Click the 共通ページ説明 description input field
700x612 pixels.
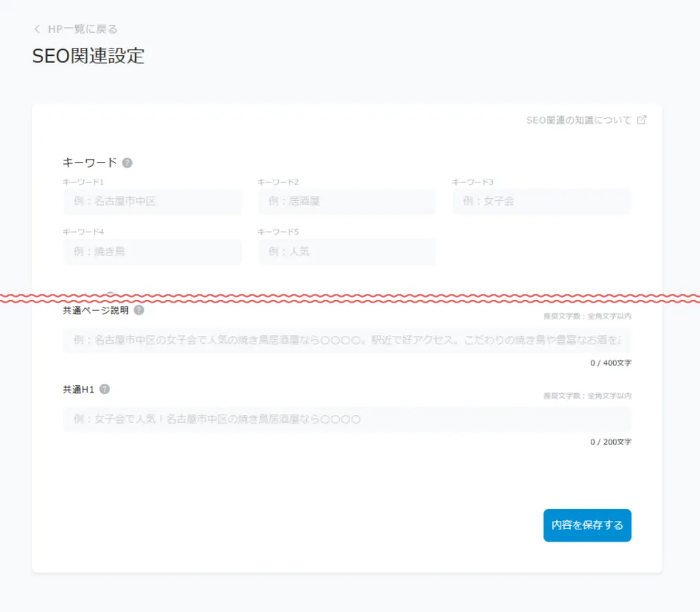coord(347,340)
